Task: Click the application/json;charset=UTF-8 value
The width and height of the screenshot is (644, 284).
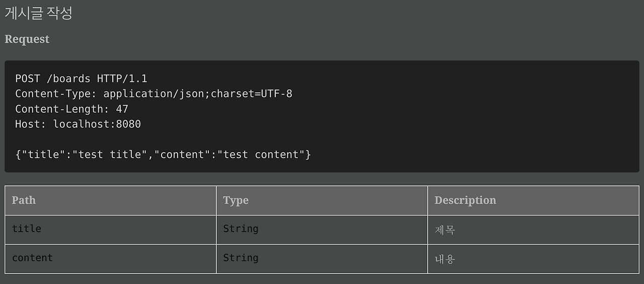Action: [x=198, y=94]
